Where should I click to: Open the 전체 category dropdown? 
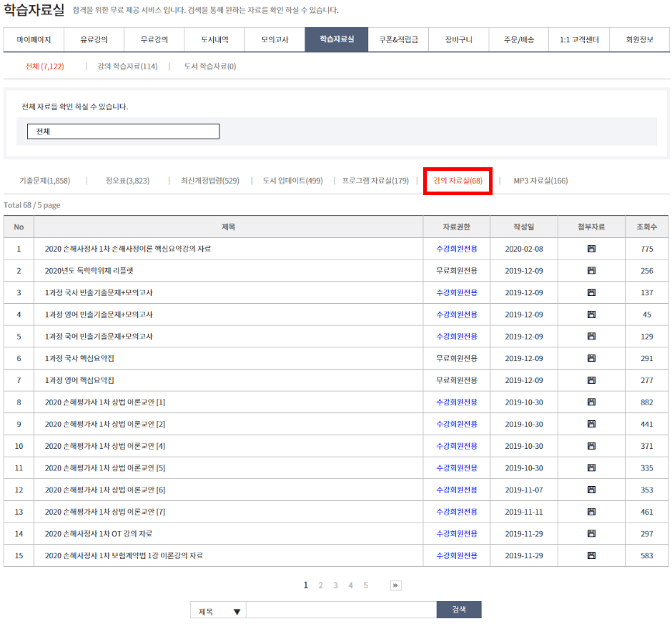coord(123,131)
